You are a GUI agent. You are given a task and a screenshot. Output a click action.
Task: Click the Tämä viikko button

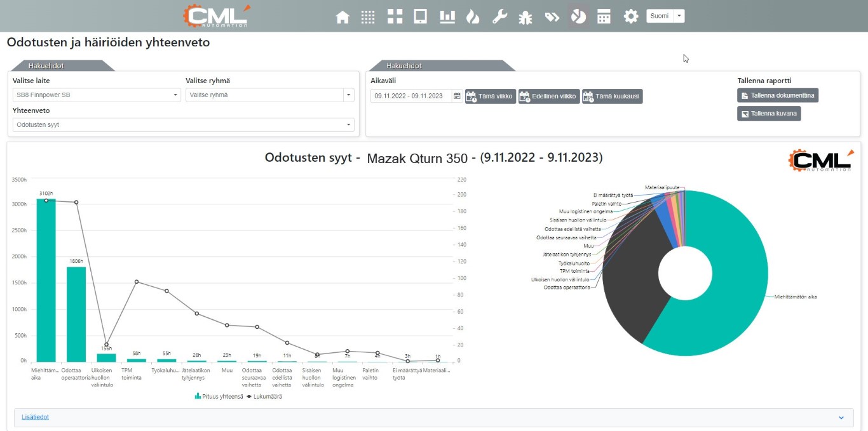tap(491, 96)
